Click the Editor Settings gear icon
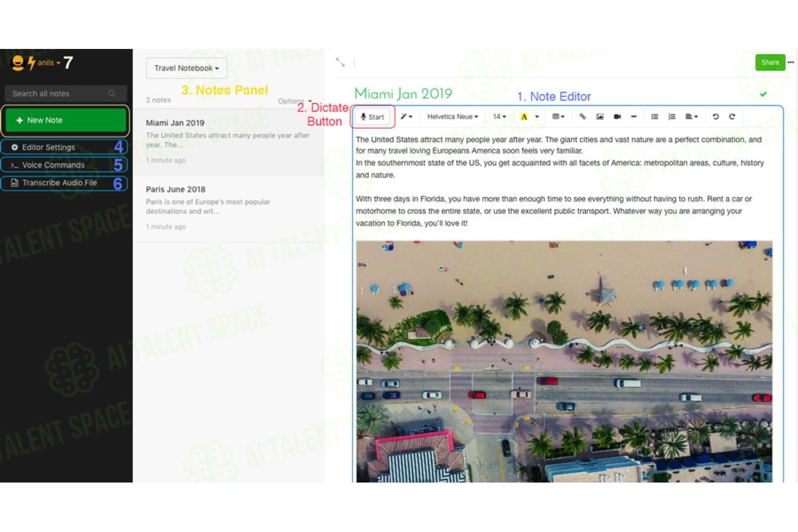798x532 pixels. pos(14,147)
